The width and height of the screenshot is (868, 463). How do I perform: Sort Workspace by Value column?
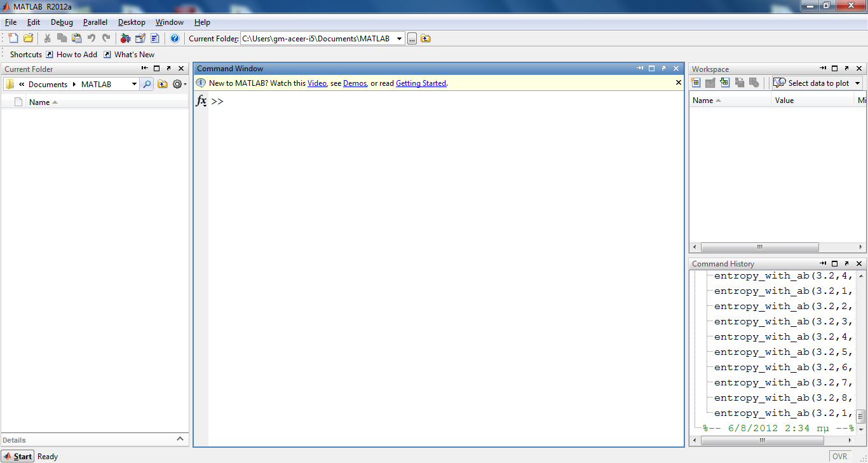(x=813, y=100)
